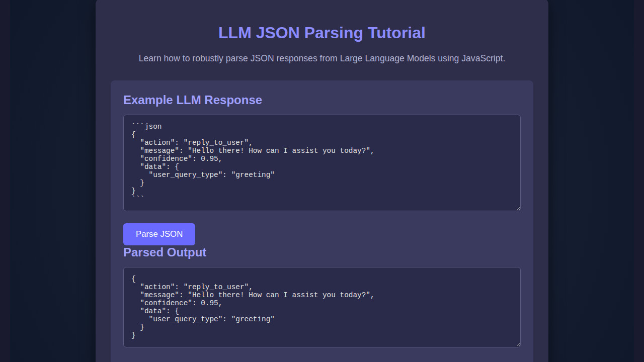Image resolution: width=644 pixels, height=362 pixels.
Task: Click the message line in the parsed output
Action: pyautogui.click(x=257, y=295)
